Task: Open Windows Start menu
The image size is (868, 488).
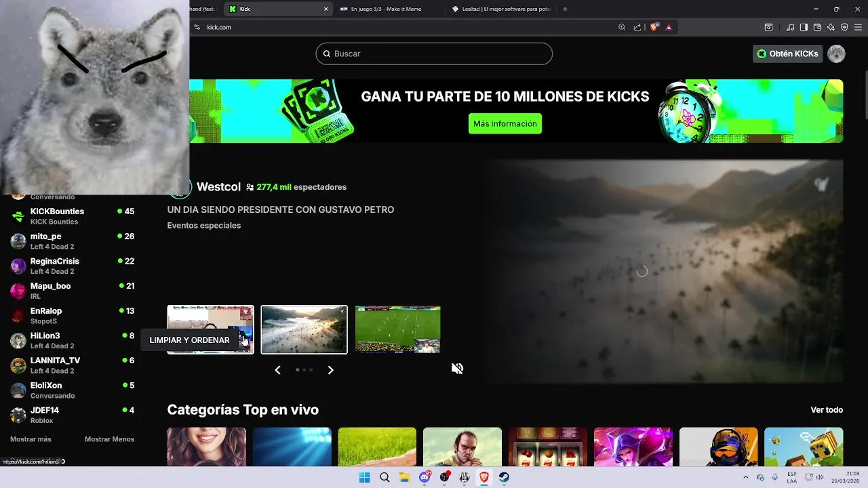Action: tap(364, 477)
